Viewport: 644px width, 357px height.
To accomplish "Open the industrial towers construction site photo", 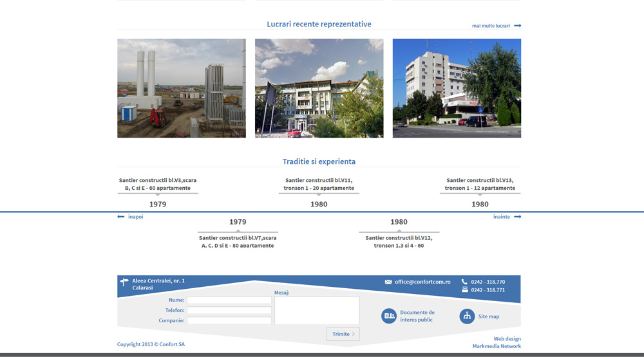I will click(x=182, y=88).
